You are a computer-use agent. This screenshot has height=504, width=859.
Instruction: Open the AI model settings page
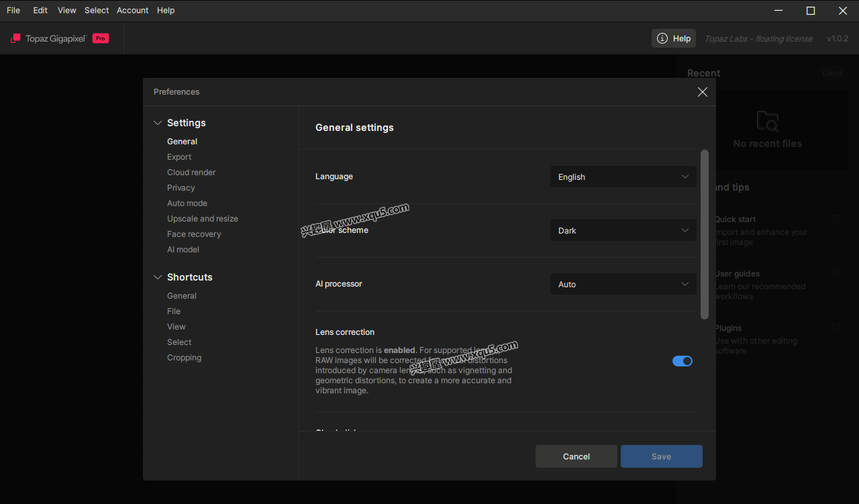click(183, 250)
